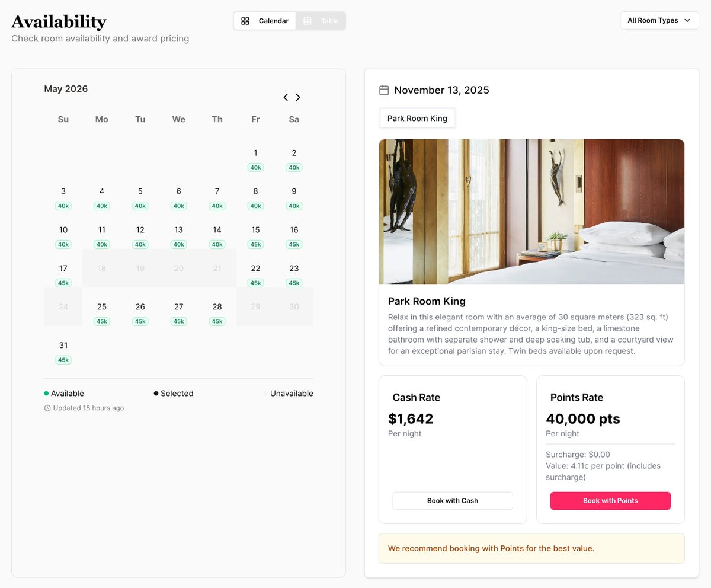Advance to June using the right chevron
The height and width of the screenshot is (588, 711).
pos(298,97)
